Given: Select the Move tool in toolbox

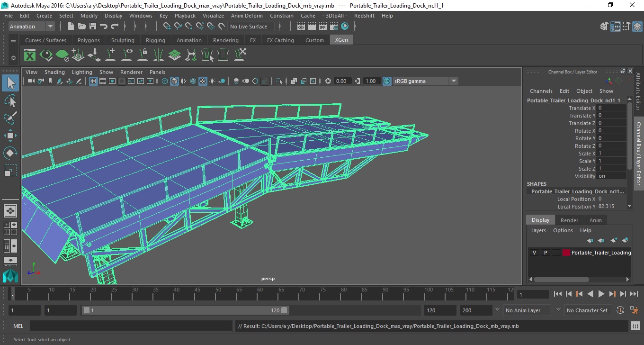Looking at the screenshot, I should (10, 136).
